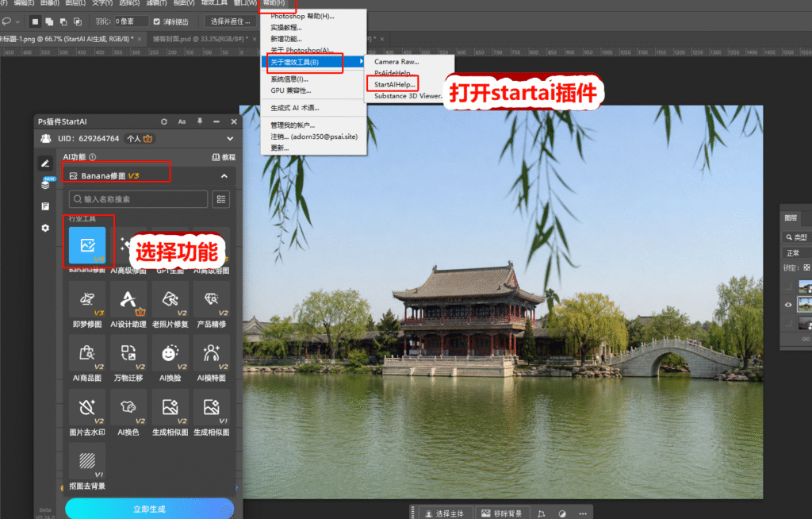Select the middle layer thumbnail

tap(805, 305)
